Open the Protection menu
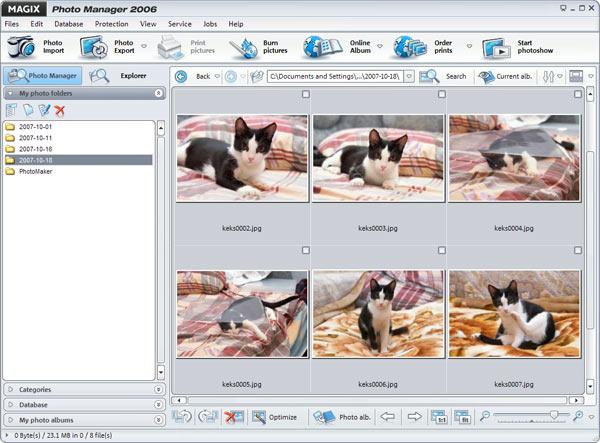This screenshot has width=600, height=443. pyautogui.click(x=111, y=24)
